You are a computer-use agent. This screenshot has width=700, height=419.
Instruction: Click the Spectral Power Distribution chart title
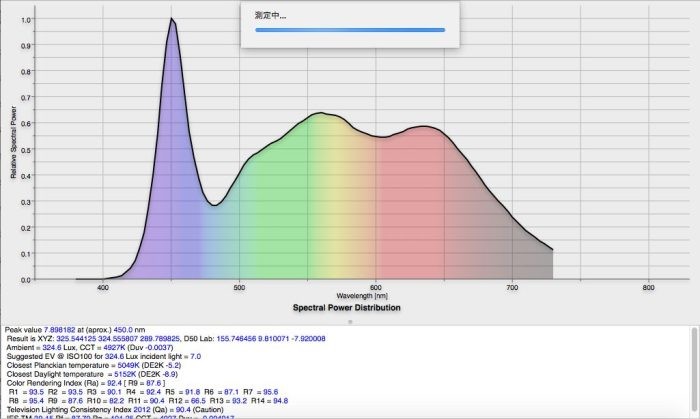(x=346, y=308)
